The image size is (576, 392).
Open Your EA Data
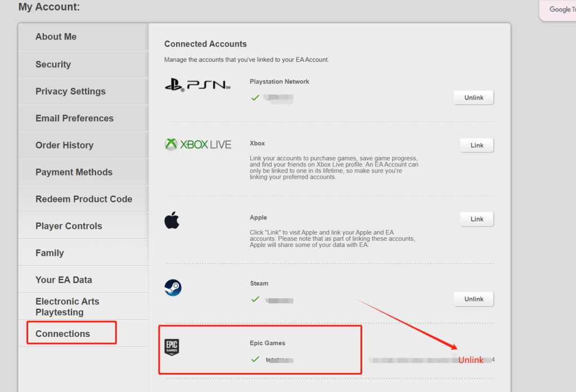pyautogui.click(x=84, y=280)
